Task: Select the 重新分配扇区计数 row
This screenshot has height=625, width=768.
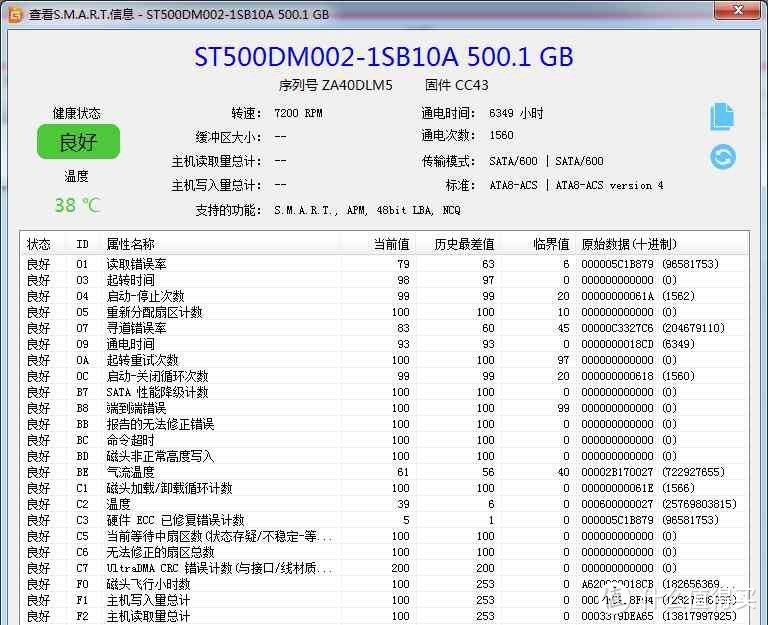Action: point(384,312)
